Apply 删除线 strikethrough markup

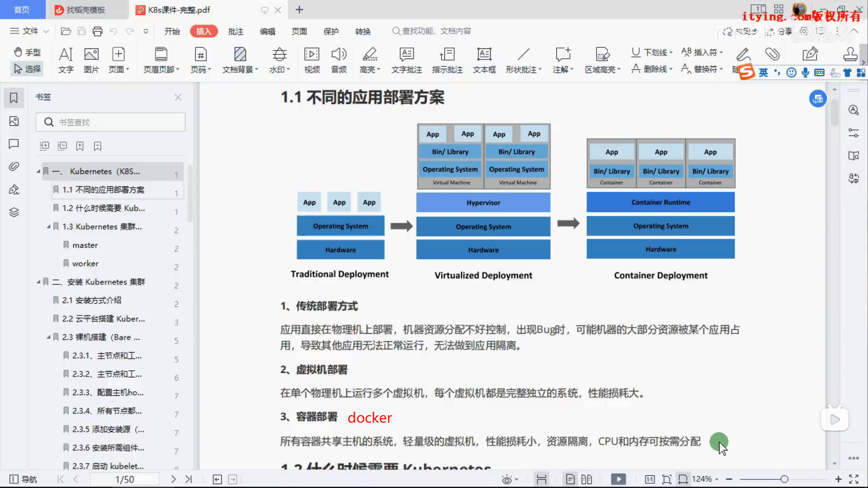(x=652, y=69)
